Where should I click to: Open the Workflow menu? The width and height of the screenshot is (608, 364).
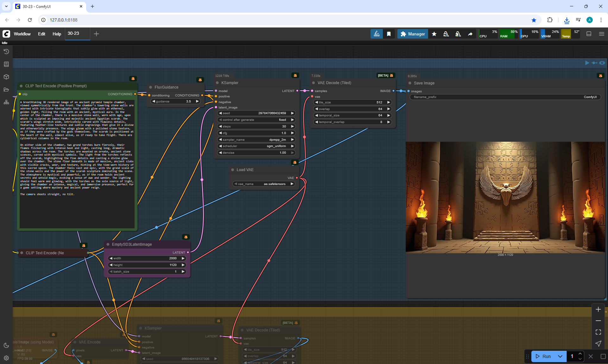(22, 34)
